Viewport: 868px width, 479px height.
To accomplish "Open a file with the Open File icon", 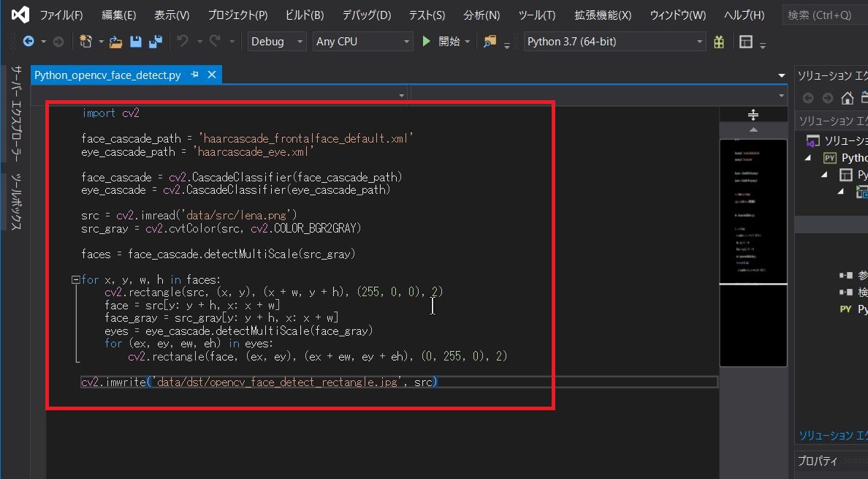I will [x=116, y=42].
